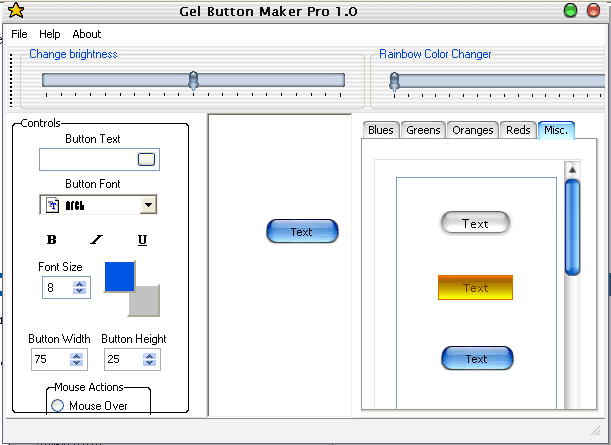Switch to the Oranges tab
Screen dimensions: 611x445
click(x=472, y=130)
